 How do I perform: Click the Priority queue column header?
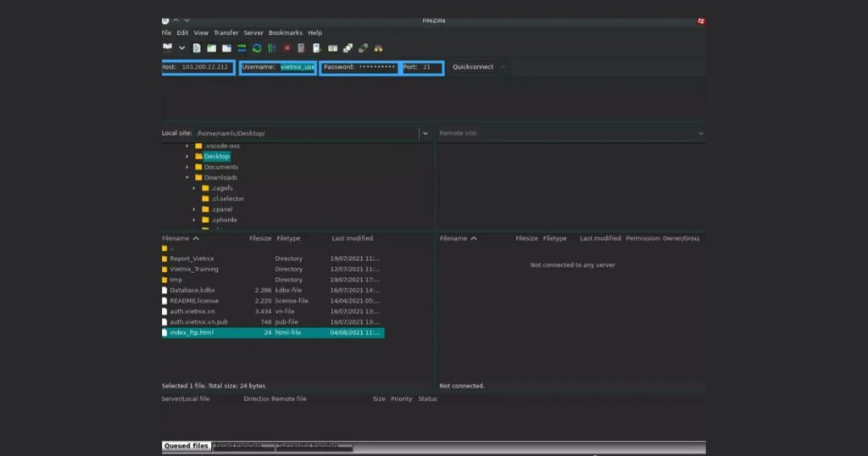pos(401,399)
